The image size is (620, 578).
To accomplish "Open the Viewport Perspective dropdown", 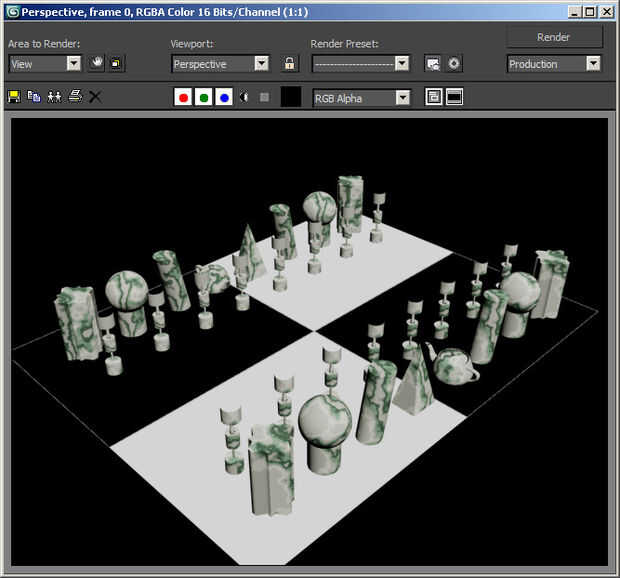I will tap(261, 63).
